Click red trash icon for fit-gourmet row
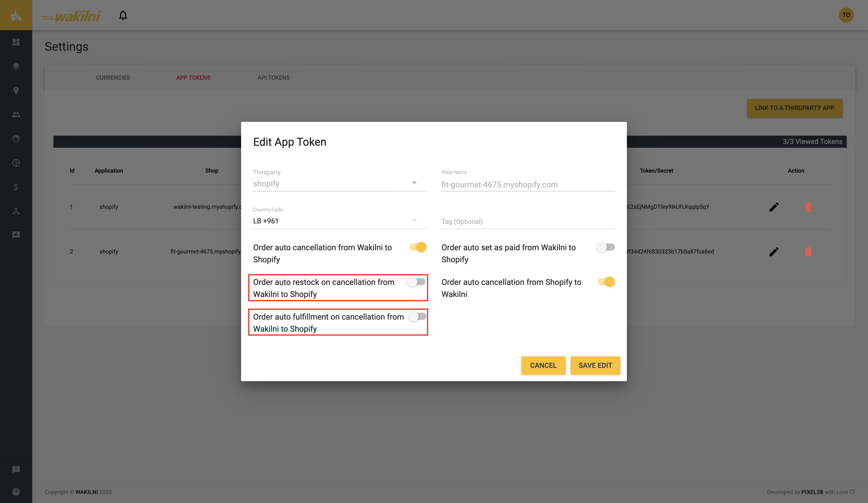 (808, 252)
